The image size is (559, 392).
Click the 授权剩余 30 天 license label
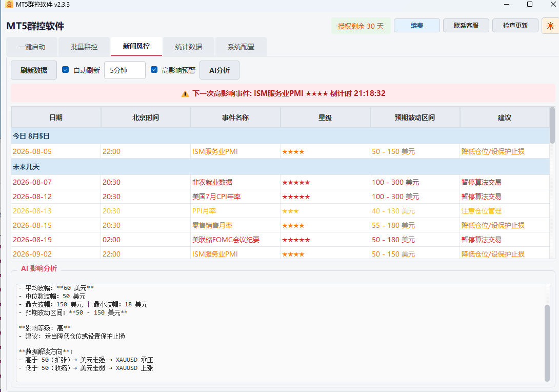[x=361, y=26]
